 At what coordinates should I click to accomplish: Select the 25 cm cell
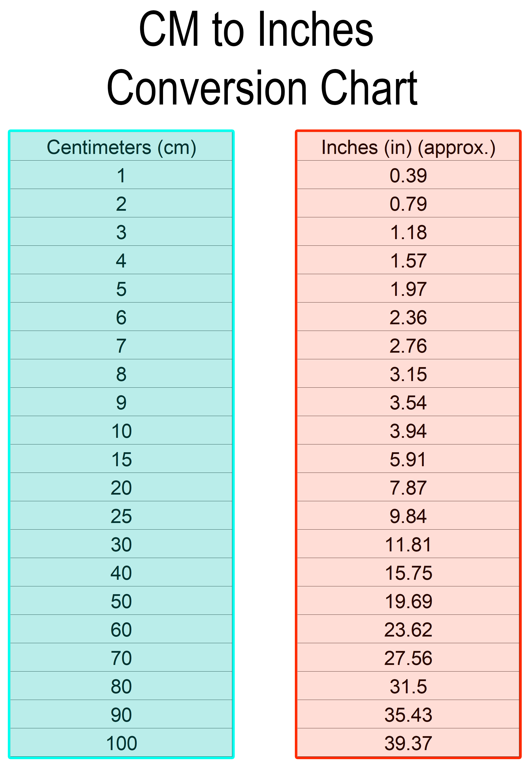pyautogui.click(x=121, y=516)
